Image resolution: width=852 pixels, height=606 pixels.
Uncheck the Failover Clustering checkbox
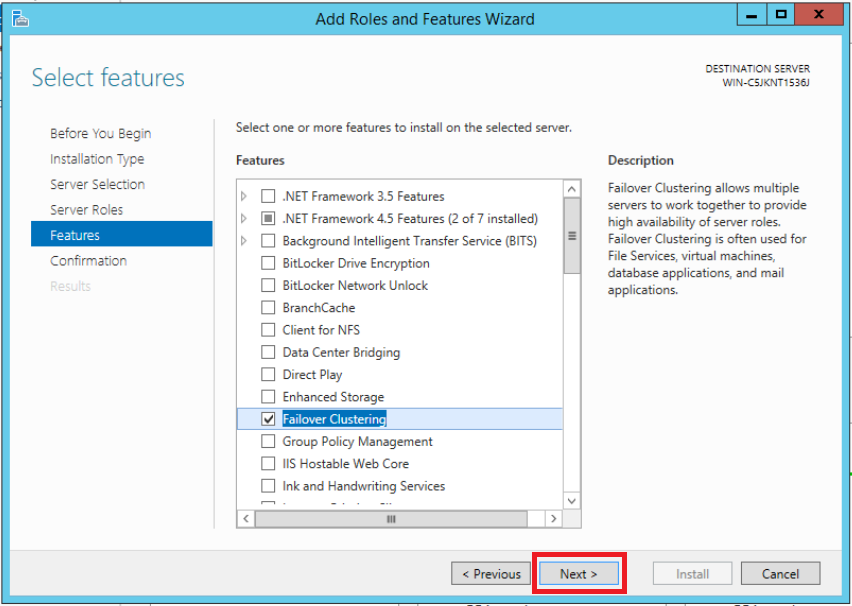tap(268, 419)
